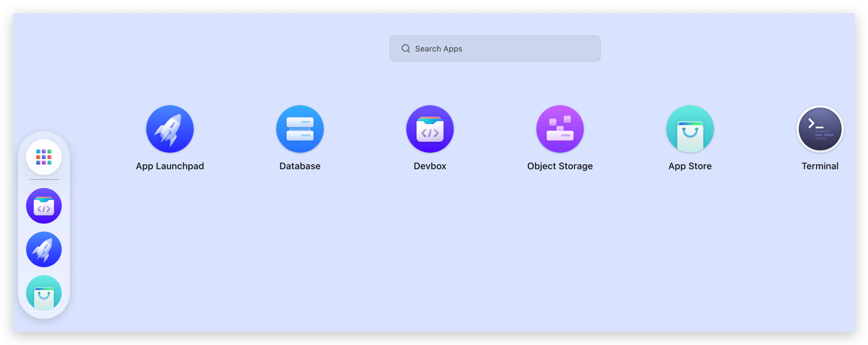Open the shopping bag icon in the left dock
Viewport: 868px width, 345px height.
(x=44, y=293)
